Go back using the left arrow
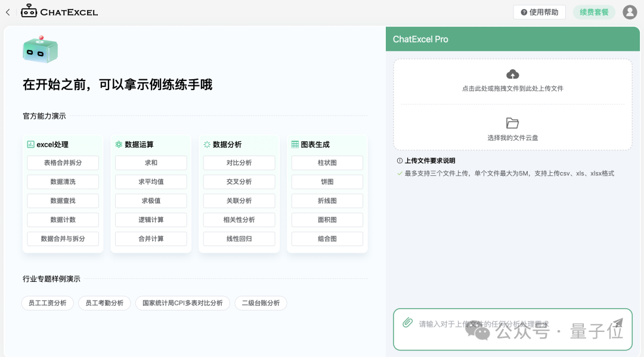Image resolution: width=644 pixels, height=357 pixels. [8, 13]
